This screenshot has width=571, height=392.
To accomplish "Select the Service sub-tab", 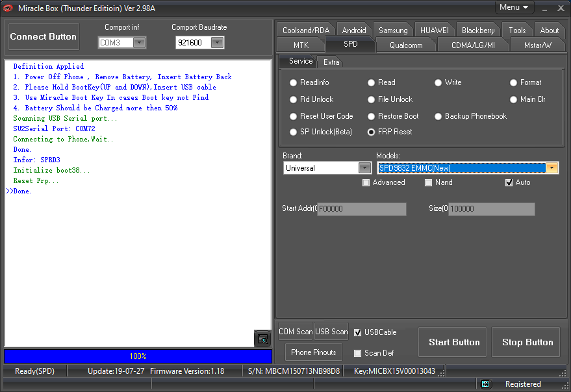I will coord(300,61).
